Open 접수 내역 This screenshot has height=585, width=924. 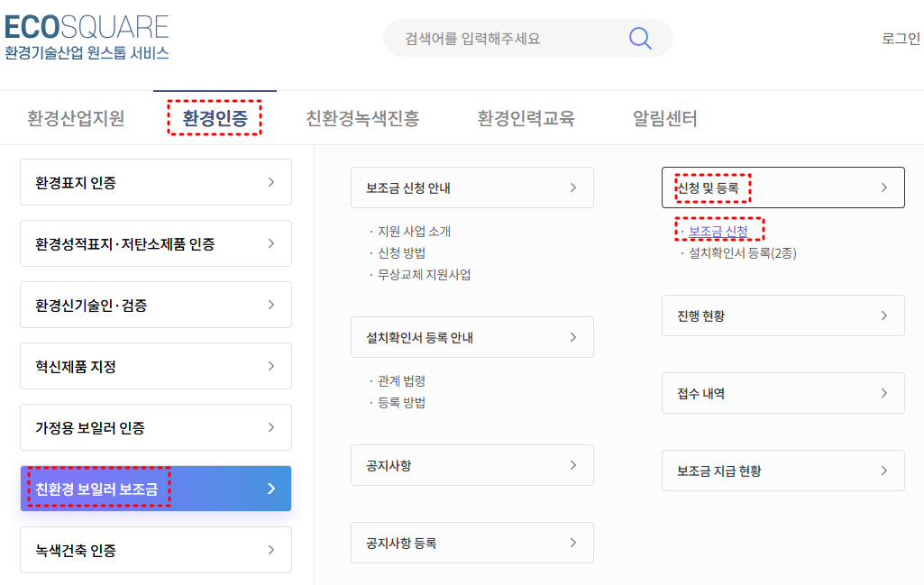(x=782, y=393)
